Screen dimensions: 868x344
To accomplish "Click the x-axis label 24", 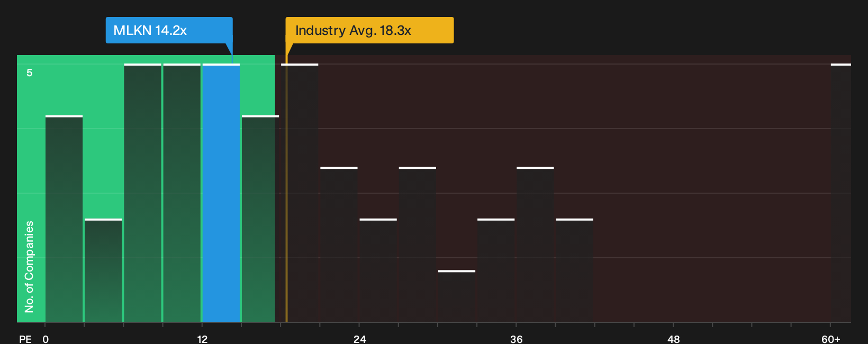I will coord(359,339).
